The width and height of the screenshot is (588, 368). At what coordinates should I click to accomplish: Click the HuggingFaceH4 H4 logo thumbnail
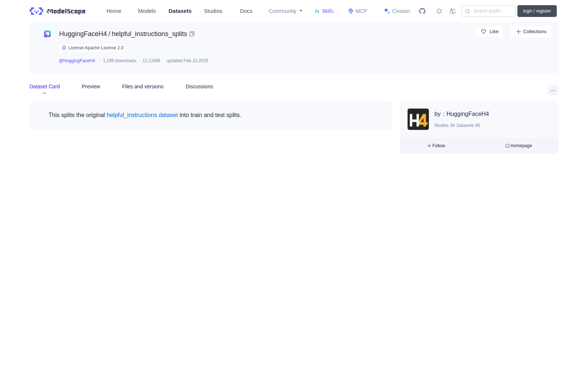418,119
